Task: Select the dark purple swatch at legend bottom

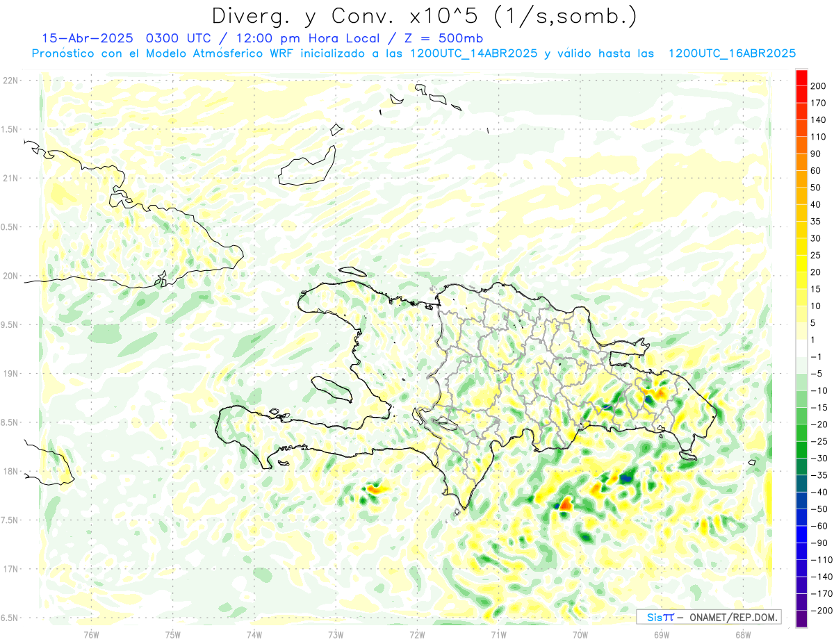Action: (802, 619)
